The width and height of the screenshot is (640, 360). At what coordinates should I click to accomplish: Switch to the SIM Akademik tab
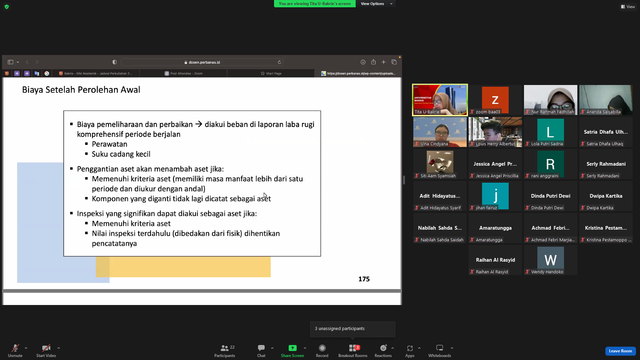click(96, 73)
